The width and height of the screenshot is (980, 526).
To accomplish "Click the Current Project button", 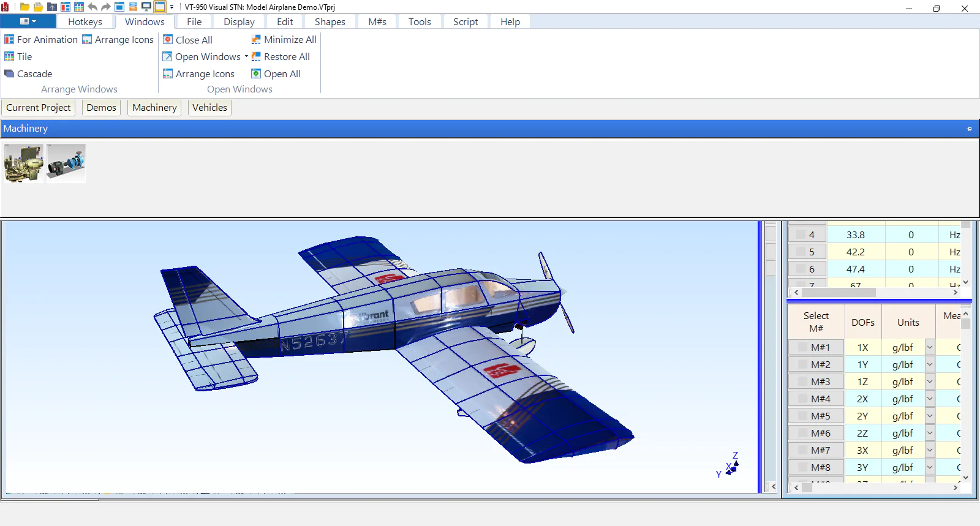I will click(39, 108).
